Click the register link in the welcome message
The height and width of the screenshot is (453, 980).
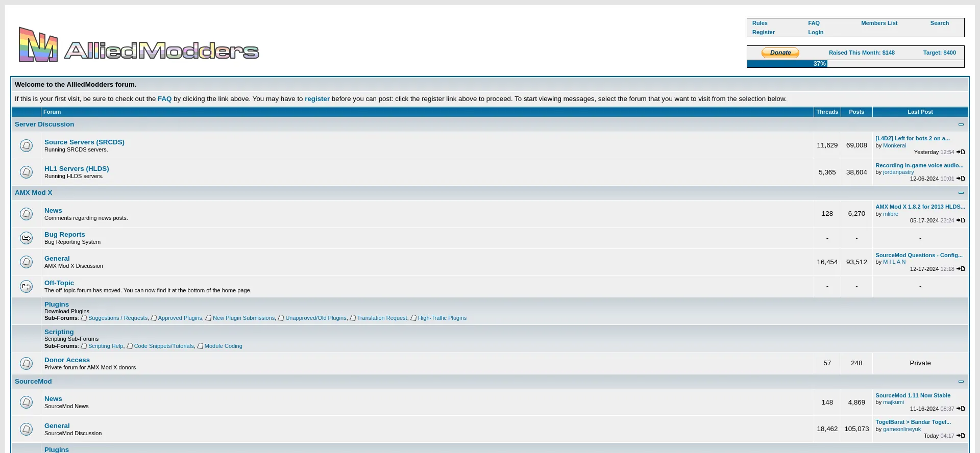[x=317, y=98]
